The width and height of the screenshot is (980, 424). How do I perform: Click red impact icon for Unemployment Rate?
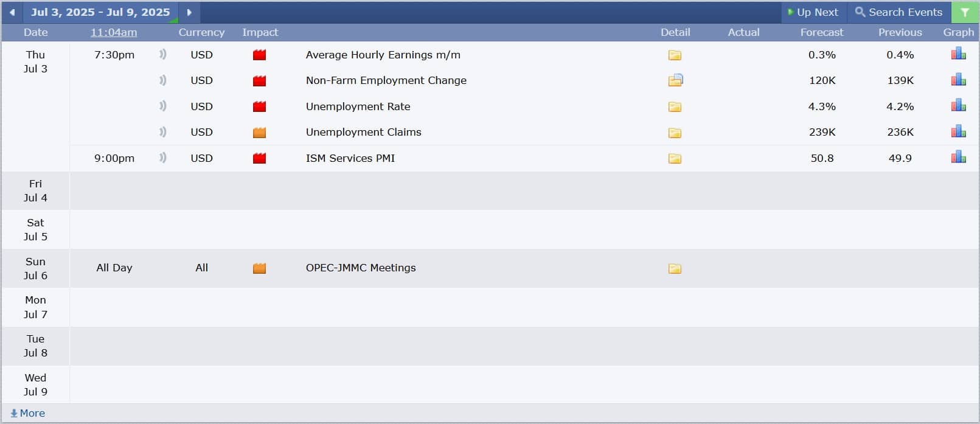pyautogui.click(x=260, y=106)
